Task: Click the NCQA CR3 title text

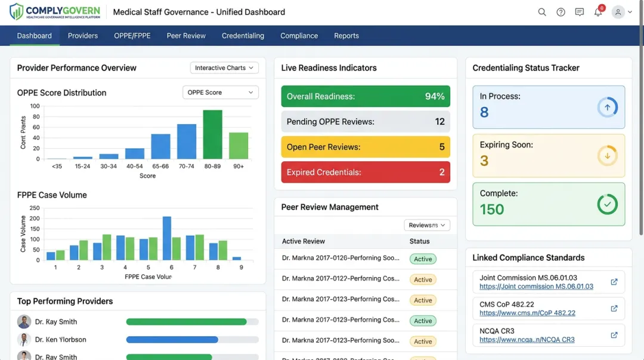Action: (497, 331)
